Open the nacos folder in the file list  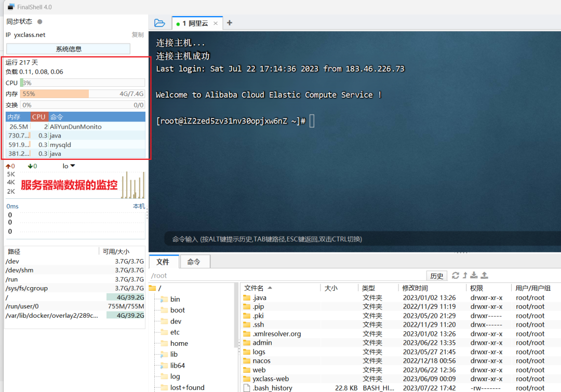point(260,361)
